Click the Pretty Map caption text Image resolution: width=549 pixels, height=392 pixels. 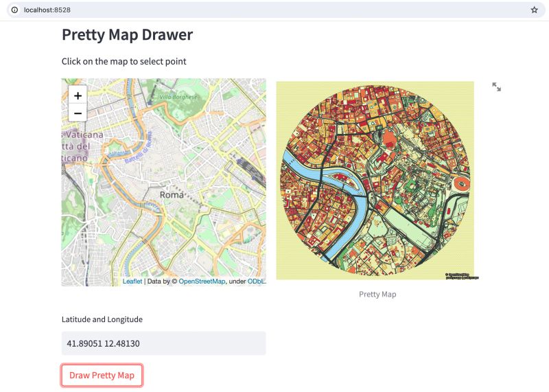tap(377, 294)
